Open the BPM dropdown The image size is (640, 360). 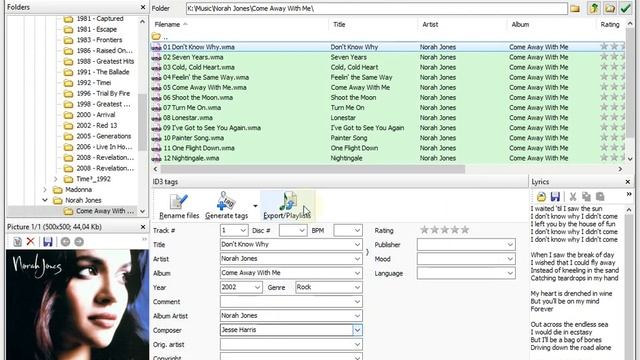coord(357,230)
